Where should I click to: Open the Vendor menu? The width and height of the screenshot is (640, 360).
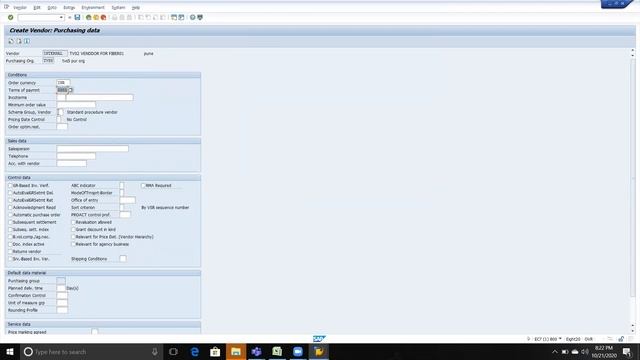point(20,7)
